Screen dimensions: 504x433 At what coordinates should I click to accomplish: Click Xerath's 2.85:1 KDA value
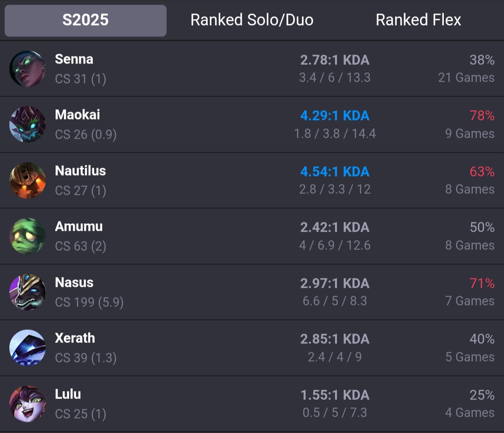335,339
